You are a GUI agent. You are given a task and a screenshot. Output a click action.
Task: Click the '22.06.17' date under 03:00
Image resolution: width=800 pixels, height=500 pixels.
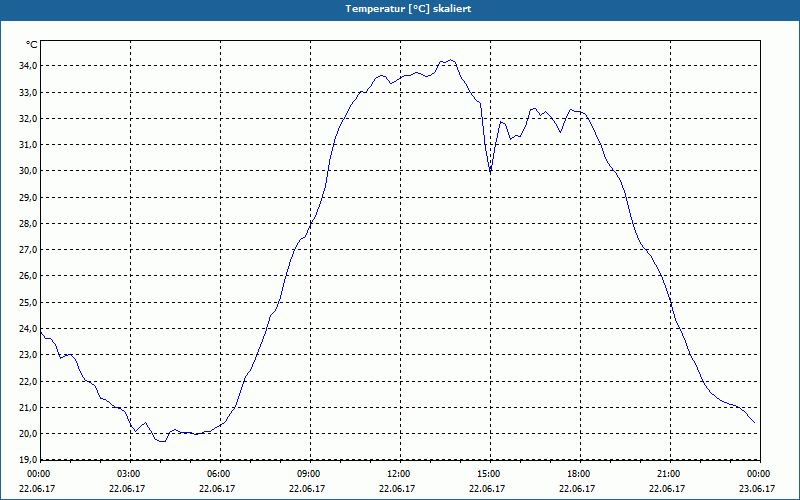click(127, 488)
